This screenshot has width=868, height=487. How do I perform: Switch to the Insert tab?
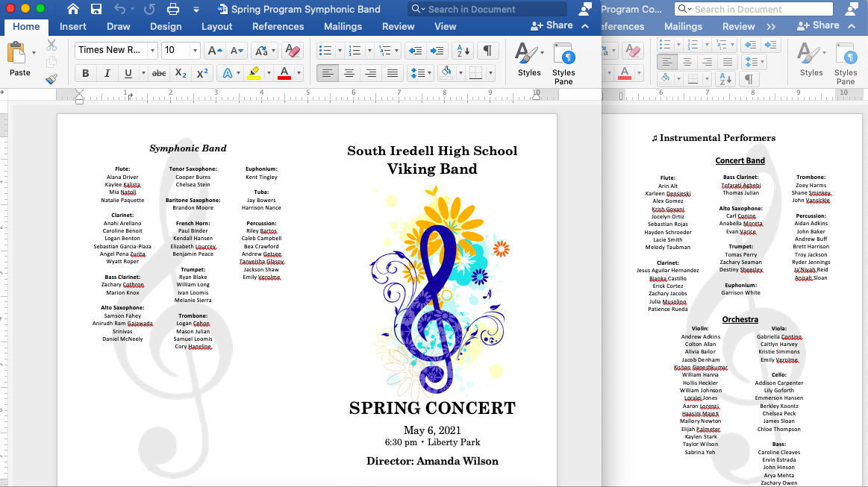coord(73,26)
